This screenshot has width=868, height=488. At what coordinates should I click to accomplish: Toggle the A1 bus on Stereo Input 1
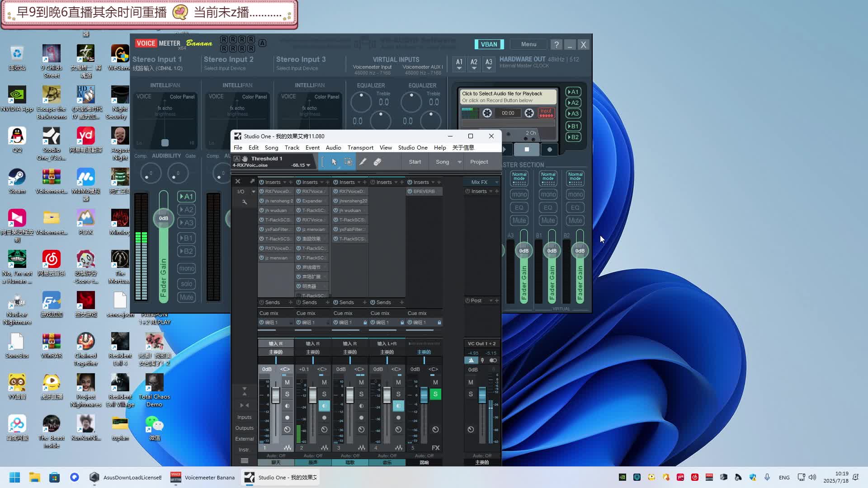pos(186,197)
